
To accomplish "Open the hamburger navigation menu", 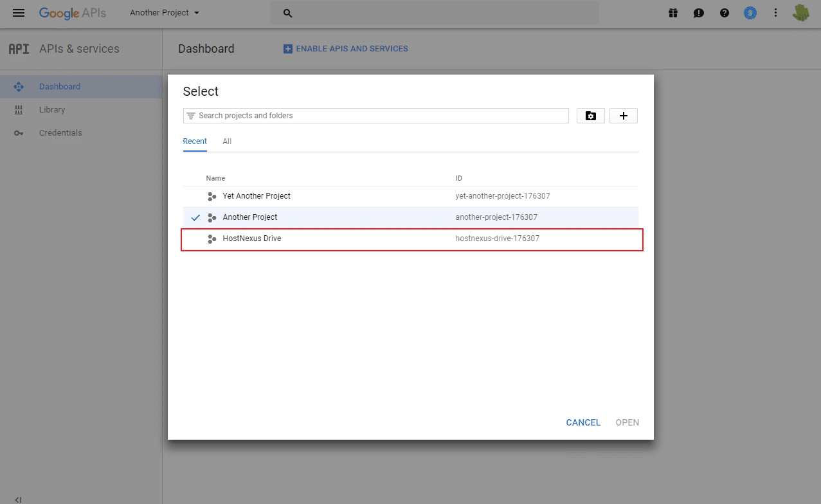I will [x=19, y=13].
